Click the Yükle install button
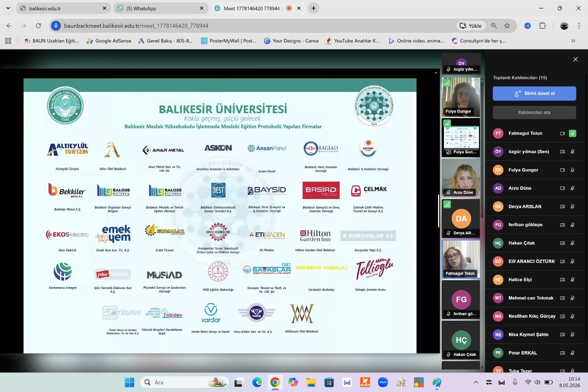 click(471, 26)
